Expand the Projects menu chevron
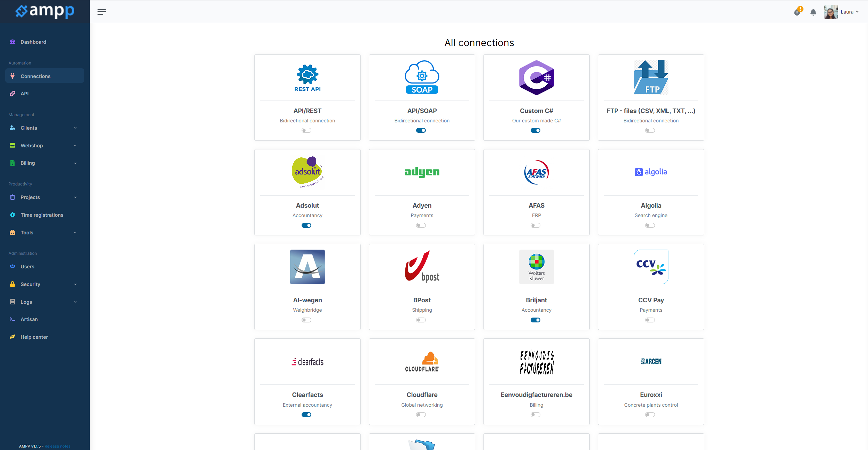Image resolution: width=868 pixels, height=450 pixels. point(75,197)
